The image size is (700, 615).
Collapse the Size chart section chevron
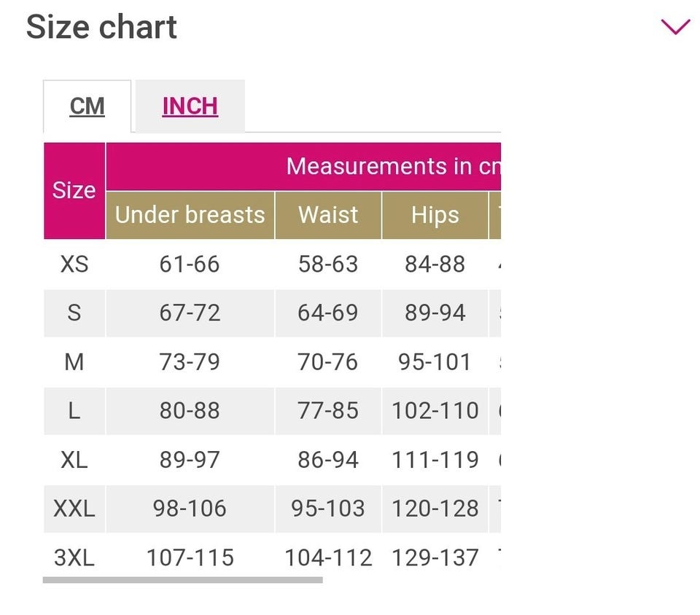(x=674, y=28)
